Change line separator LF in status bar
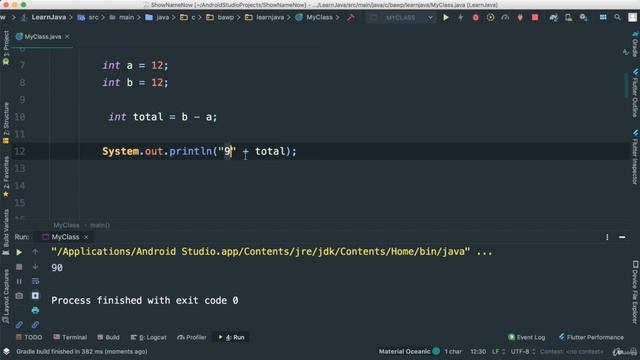The image size is (640, 360). (x=498, y=351)
